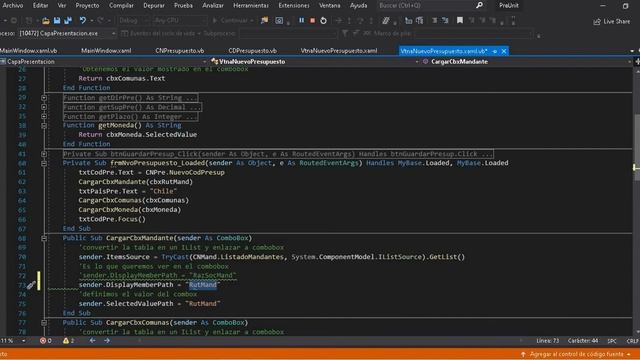
Task: Open the Ayuda menu
Action: pos(358,5)
